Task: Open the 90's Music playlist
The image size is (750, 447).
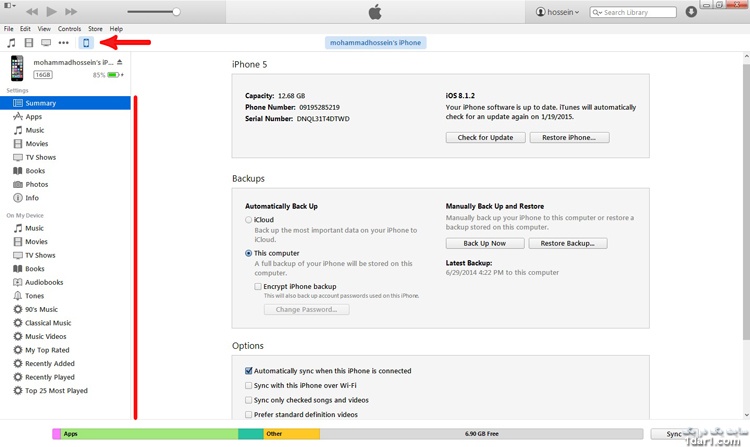Action: tap(65, 309)
